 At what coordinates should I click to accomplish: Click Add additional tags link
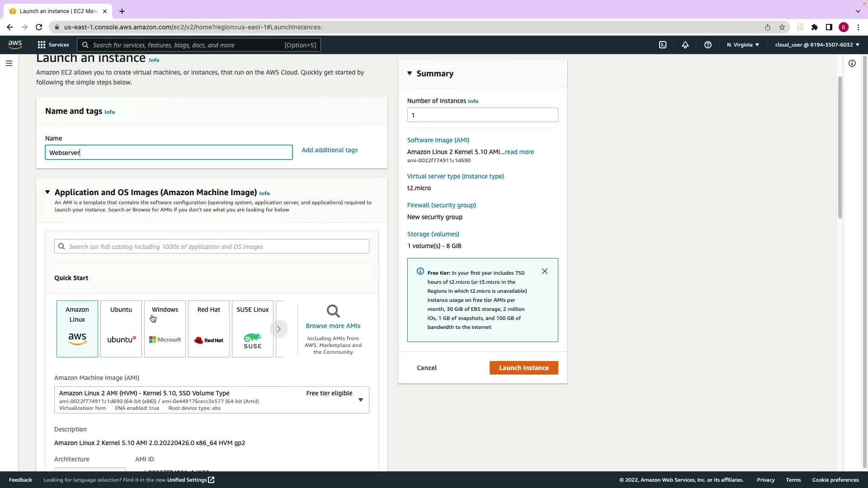pos(330,150)
